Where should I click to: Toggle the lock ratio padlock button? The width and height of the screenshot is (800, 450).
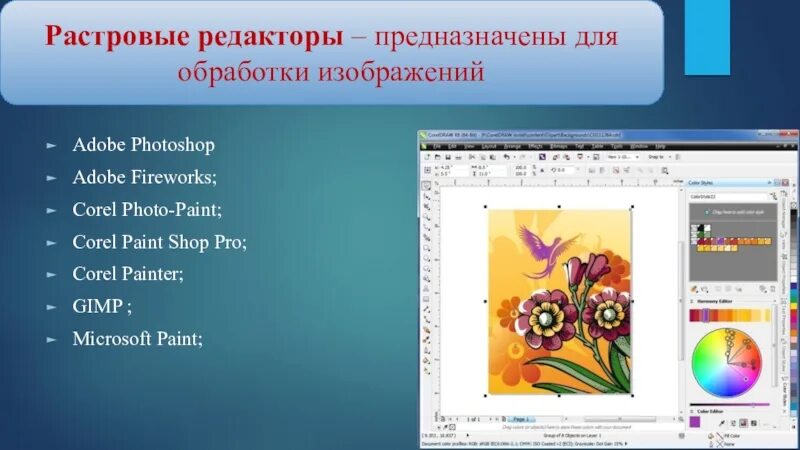pos(542,170)
